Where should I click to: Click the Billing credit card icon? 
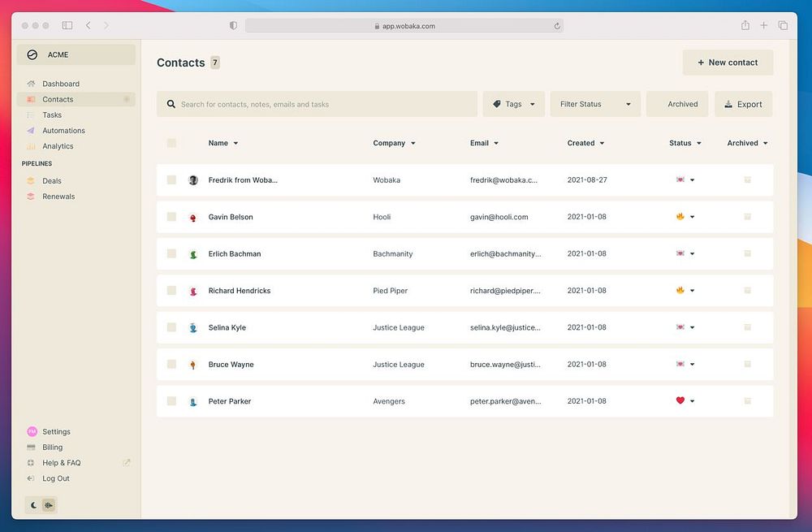pyautogui.click(x=31, y=448)
